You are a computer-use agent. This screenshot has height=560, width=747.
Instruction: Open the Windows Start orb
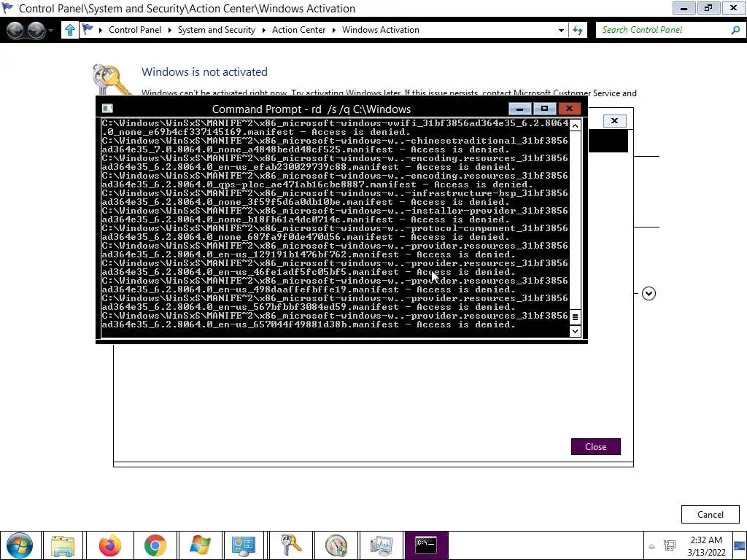20,545
